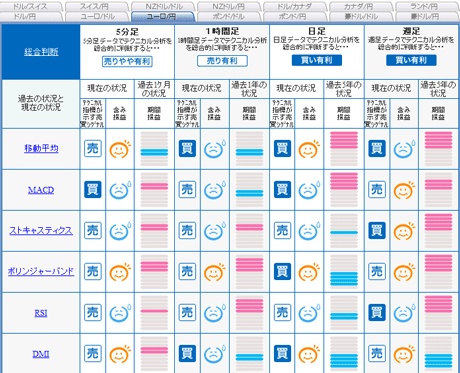
Task: Click the 日足 期間損益 bar gauge in ボリンジャーバンド row
Action: point(344,271)
